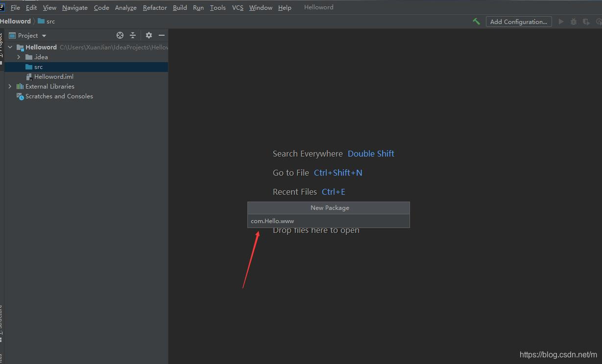Viewport: 602px width, 364px height.
Task: Click the src folder icon in breadcrumb
Action: click(x=41, y=21)
